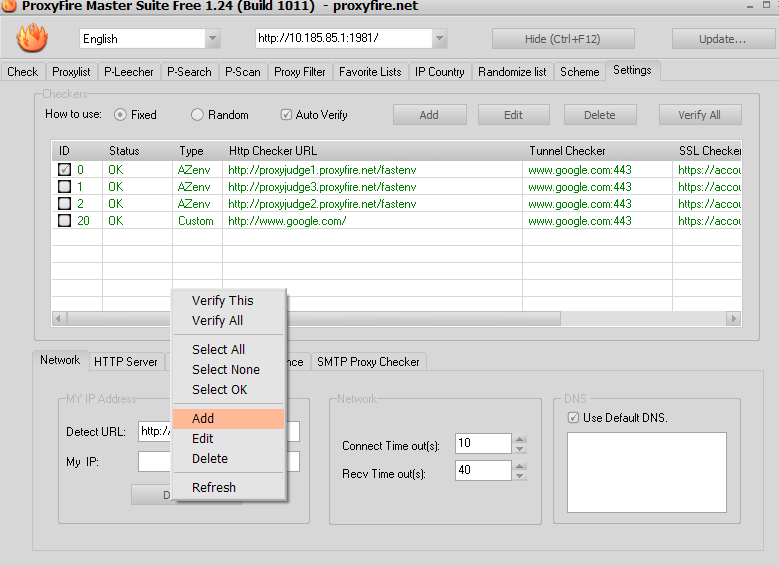Choose Edit in the context menu

[x=229, y=439]
